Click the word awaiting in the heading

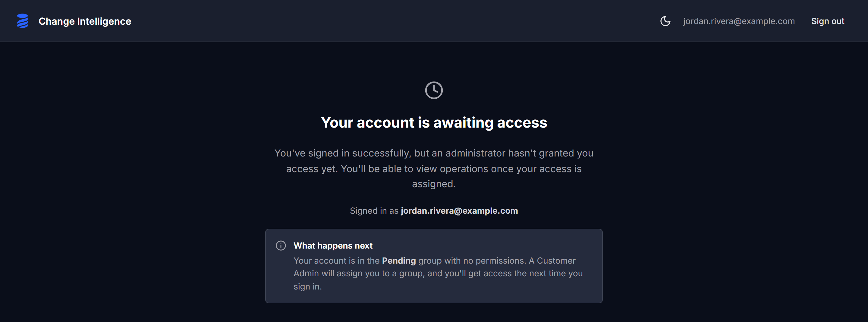pos(463,122)
